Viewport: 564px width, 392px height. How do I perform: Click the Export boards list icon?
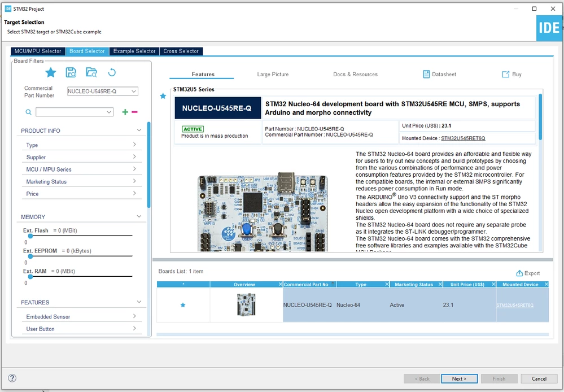[519, 273]
